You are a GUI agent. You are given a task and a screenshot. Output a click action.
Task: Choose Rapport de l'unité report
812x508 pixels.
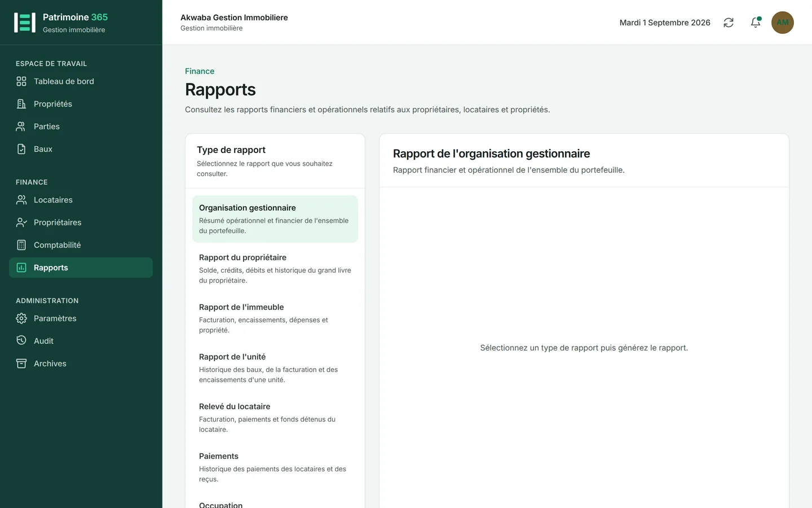coord(275,368)
